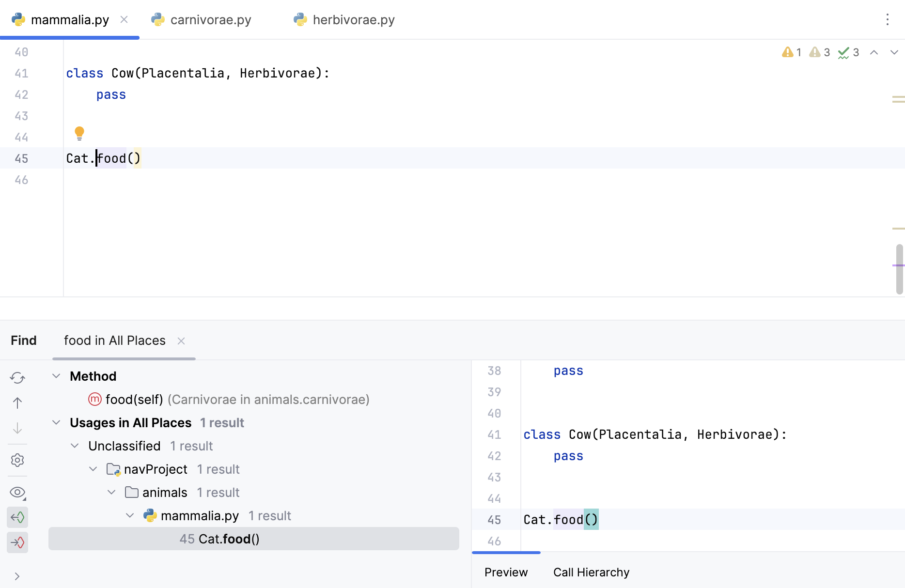Collapse the Usages in All Places node
This screenshot has width=905, height=588.
[56, 423]
